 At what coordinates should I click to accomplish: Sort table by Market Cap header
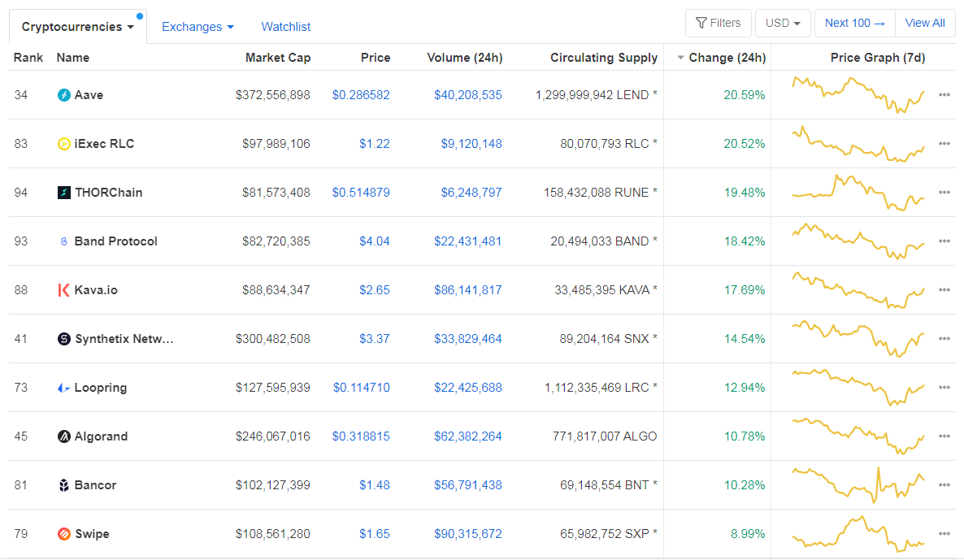pos(278,58)
